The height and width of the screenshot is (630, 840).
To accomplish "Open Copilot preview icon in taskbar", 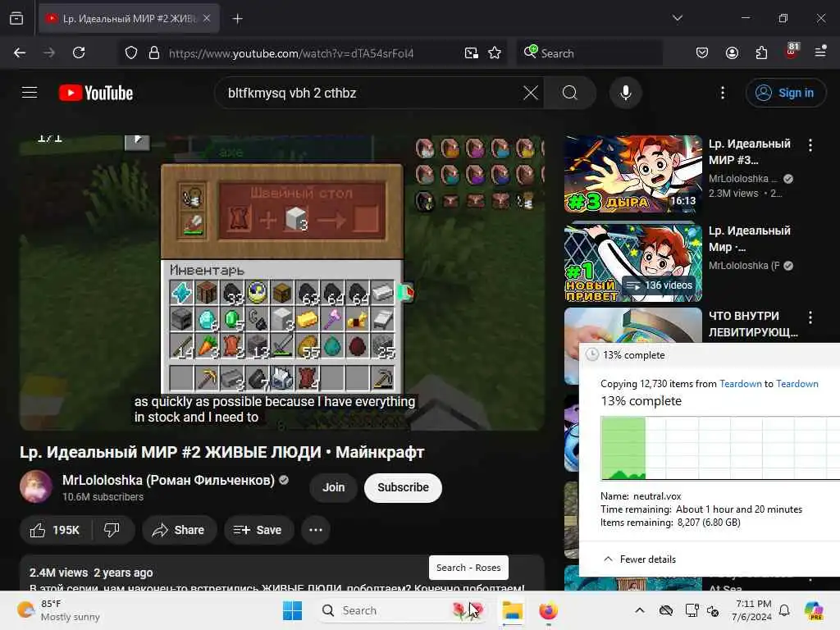I will [814, 610].
